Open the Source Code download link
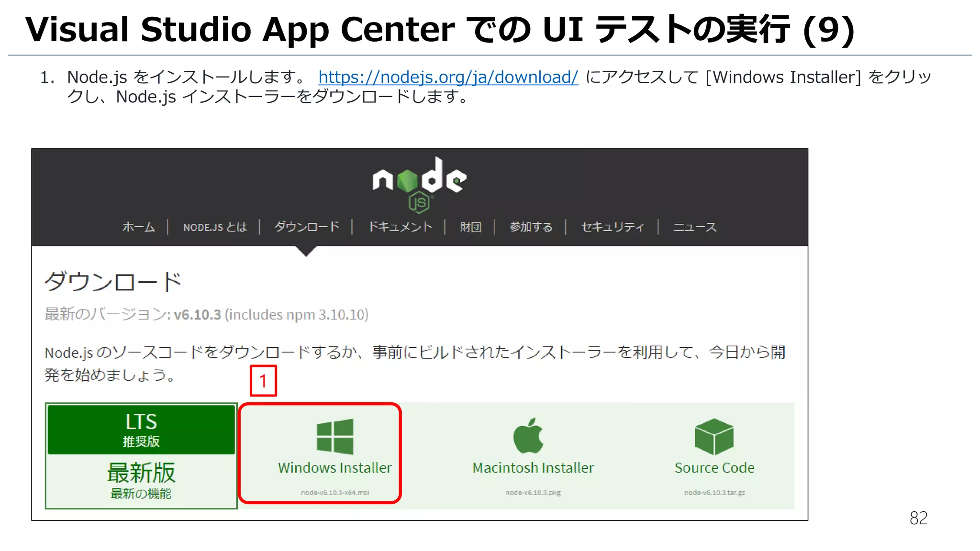Image resolution: width=980 pixels, height=551 pixels. point(714,468)
